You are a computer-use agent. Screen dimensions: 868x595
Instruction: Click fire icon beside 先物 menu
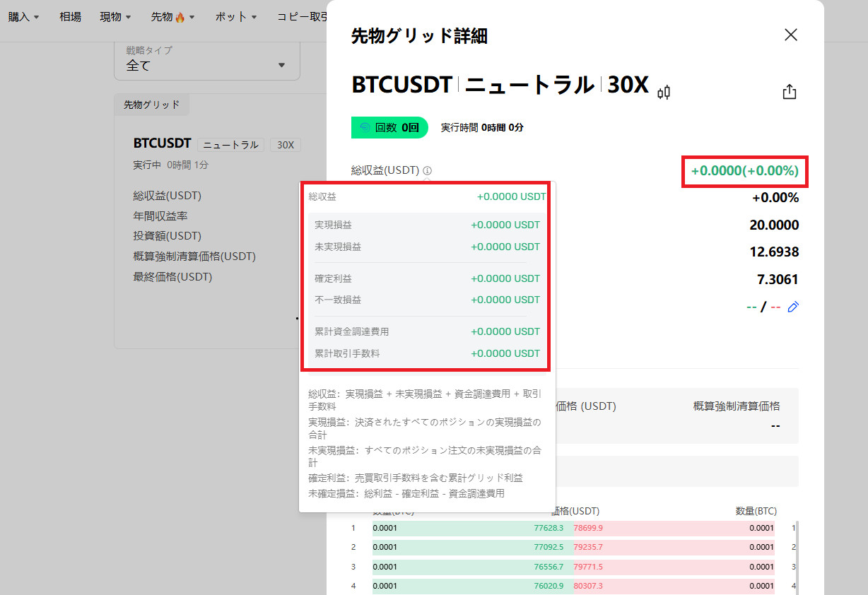pyautogui.click(x=180, y=17)
